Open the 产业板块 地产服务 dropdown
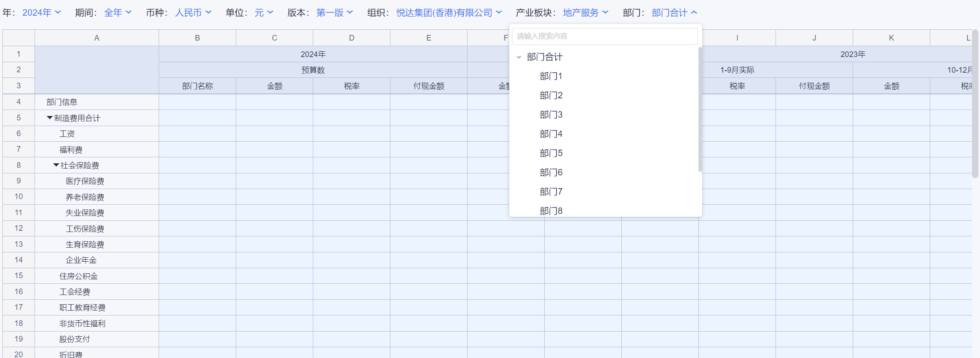Screen dimensions: 980x358 coord(585,12)
